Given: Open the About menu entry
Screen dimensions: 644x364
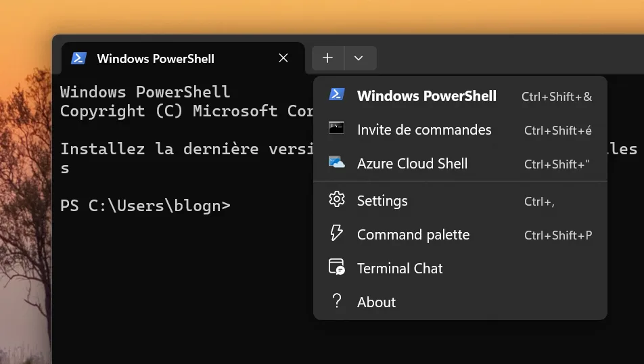Looking at the screenshot, I should pyautogui.click(x=376, y=302).
